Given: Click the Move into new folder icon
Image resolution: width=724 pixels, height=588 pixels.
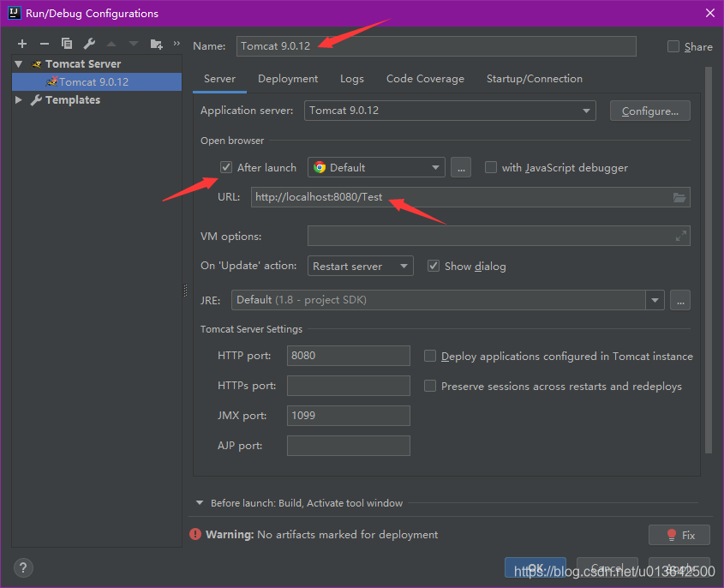Looking at the screenshot, I should coord(156,44).
